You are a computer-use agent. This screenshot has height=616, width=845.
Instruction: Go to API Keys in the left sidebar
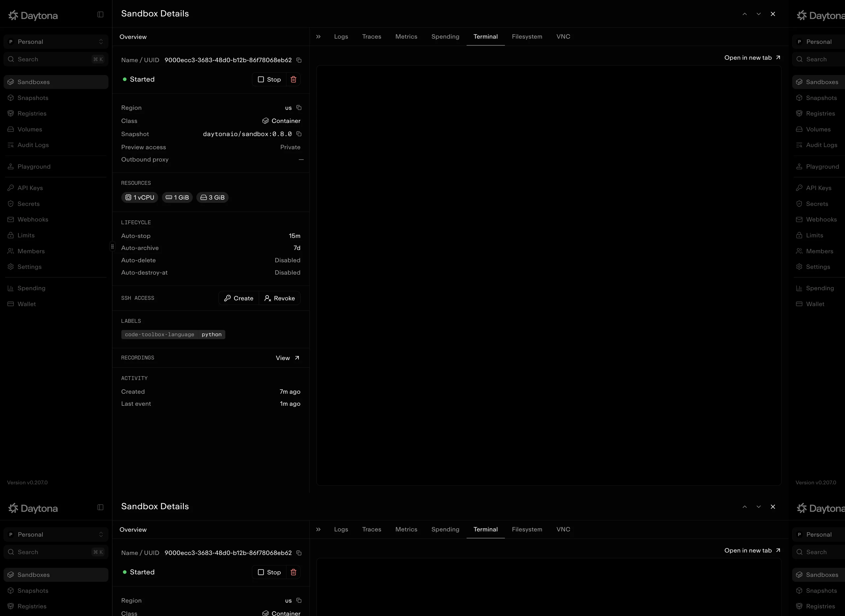56,188
